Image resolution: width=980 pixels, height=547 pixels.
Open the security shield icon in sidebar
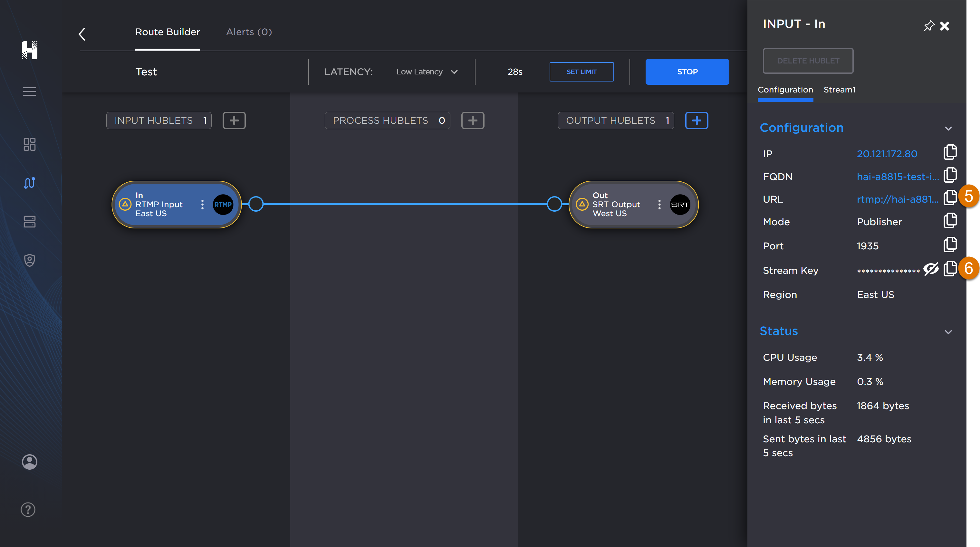tap(29, 260)
